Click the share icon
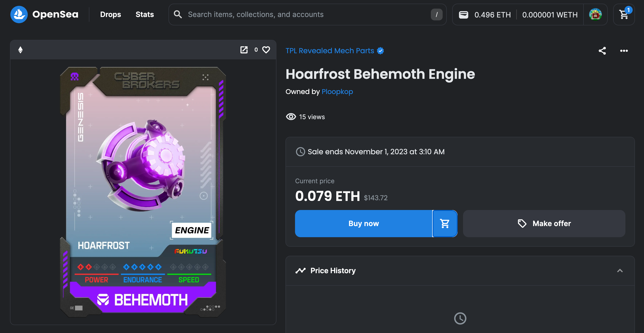This screenshot has width=644, height=333. point(602,51)
